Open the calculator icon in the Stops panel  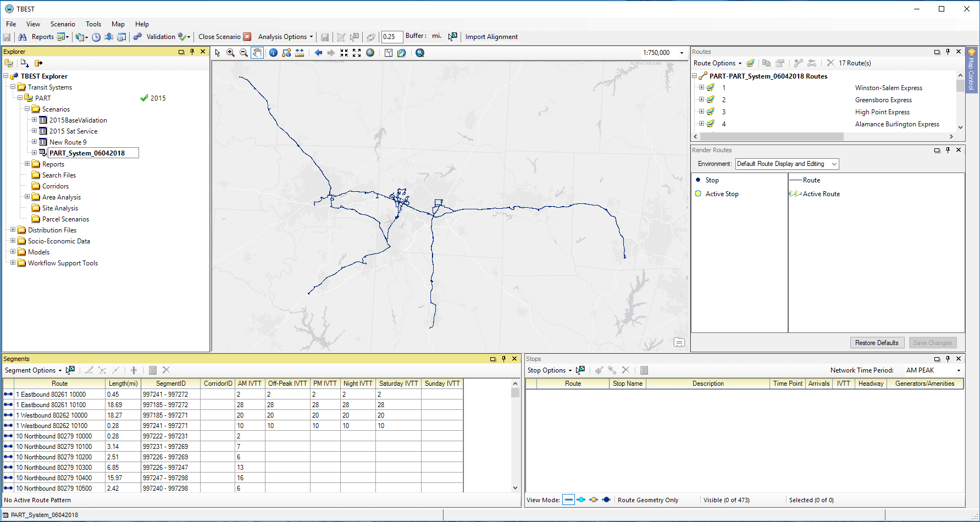pos(644,370)
